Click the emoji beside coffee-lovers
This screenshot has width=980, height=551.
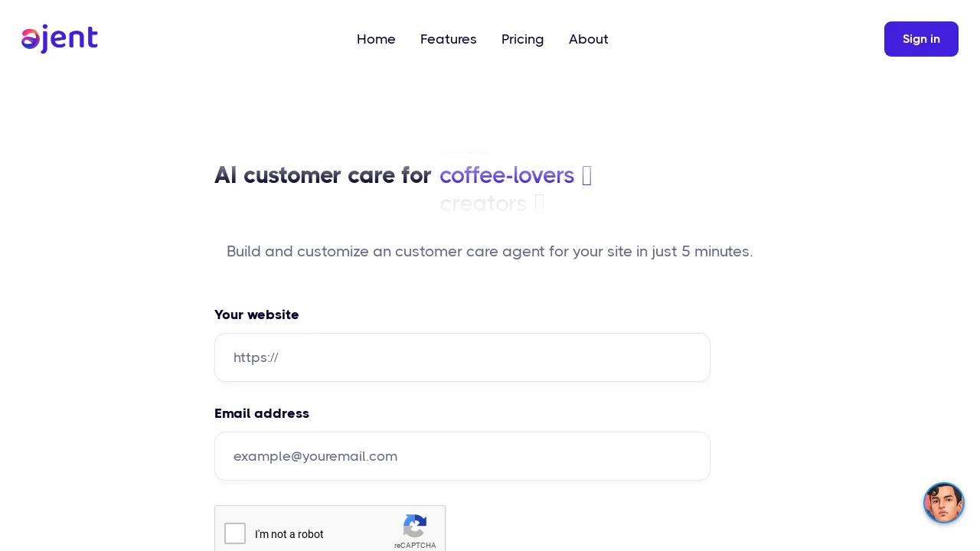click(x=586, y=175)
